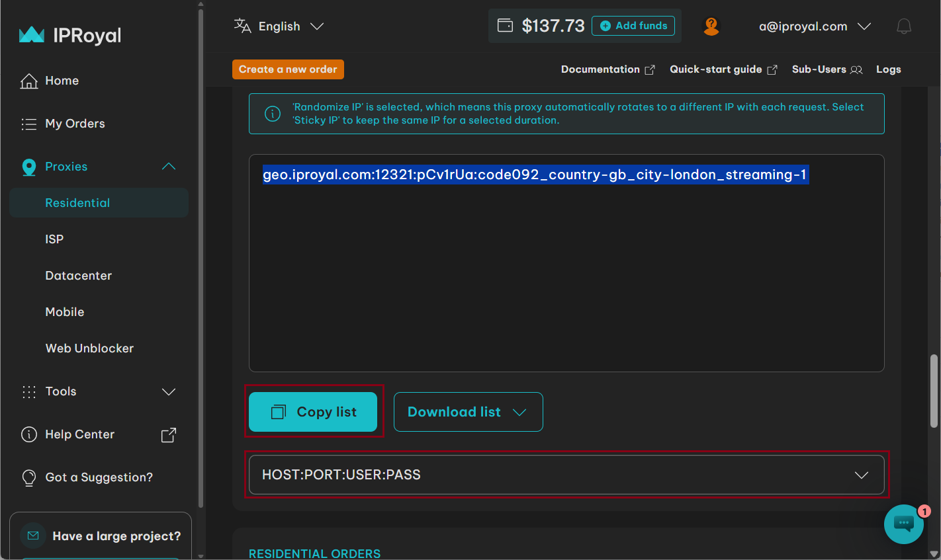Click the orange support avatar icon
941x560 pixels.
point(711,26)
